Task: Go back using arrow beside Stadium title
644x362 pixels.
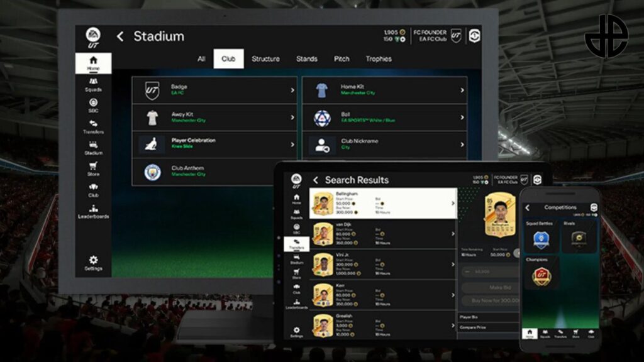Action: coord(120,36)
